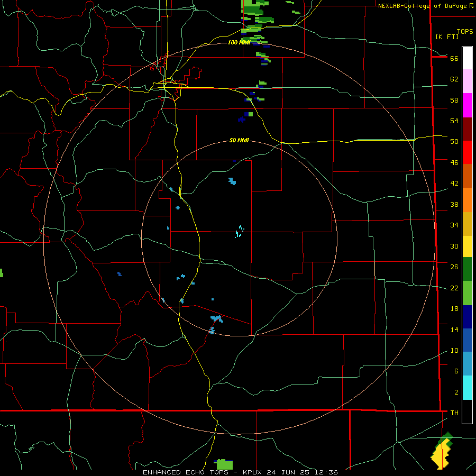Pick the bright red legend color band
Screen dimensions: 476x476
[467, 152]
